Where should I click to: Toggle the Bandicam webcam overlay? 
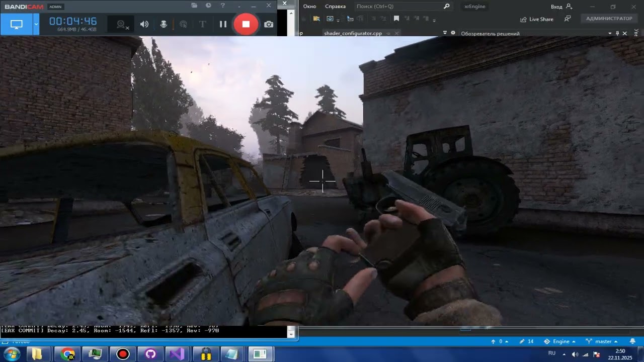tap(122, 24)
